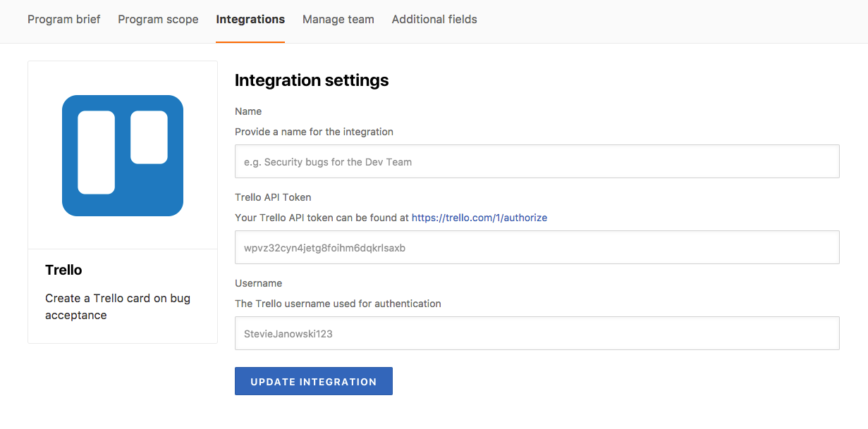Select the Integrations tab
Screen dimensions: 868x429
click(x=250, y=20)
